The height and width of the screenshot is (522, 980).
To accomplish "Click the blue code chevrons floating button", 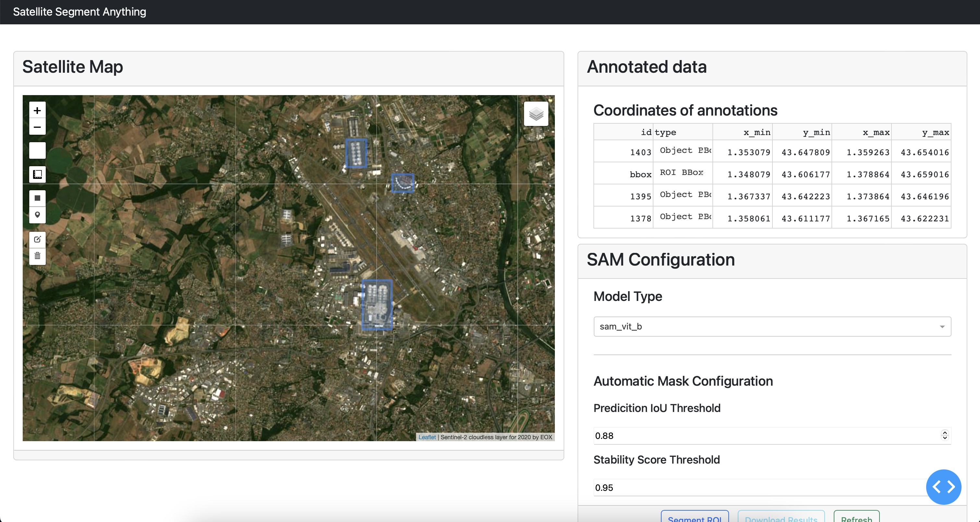I will 943,487.
